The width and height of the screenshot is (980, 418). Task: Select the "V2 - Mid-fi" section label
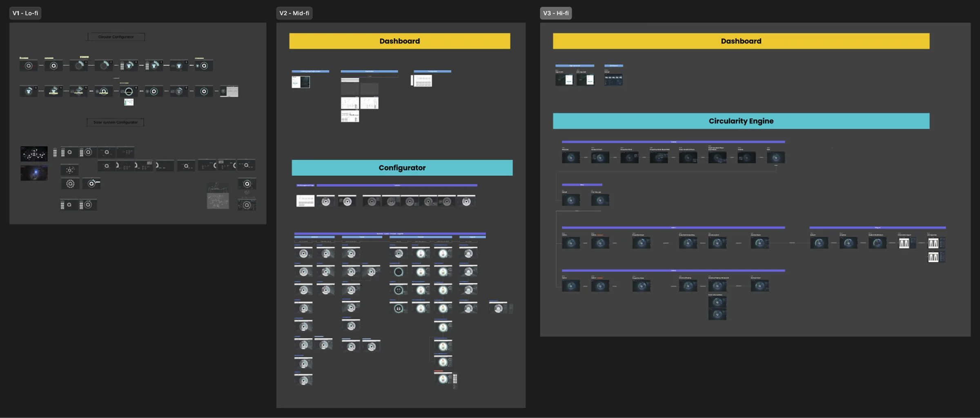click(x=294, y=13)
